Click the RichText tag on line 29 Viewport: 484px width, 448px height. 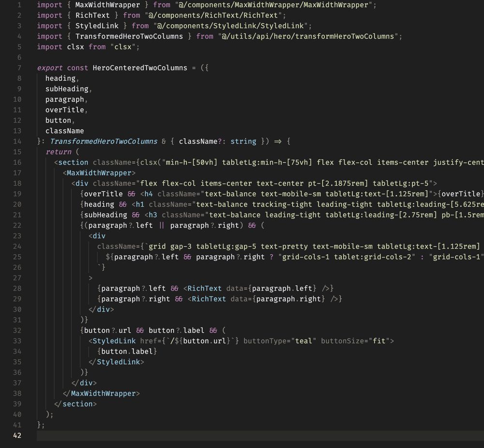click(x=209, y=299)
